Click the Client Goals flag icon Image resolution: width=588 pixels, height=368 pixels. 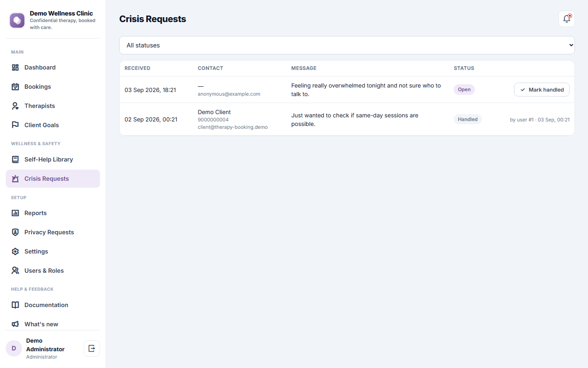[x=15, y=125]
